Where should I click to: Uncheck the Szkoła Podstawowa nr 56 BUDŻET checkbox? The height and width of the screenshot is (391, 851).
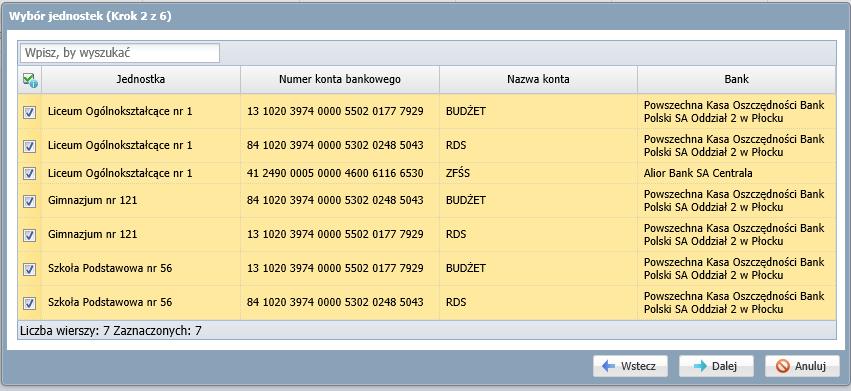[x=30, y=269]
